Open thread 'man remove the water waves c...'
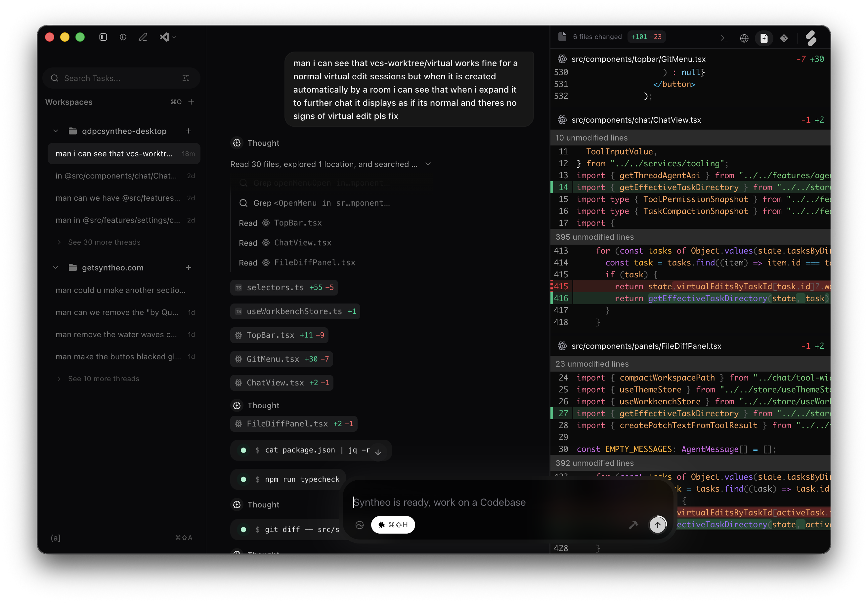Image resolution: width=868 pixels, height=603 pixels. click(x=124, y=334)
